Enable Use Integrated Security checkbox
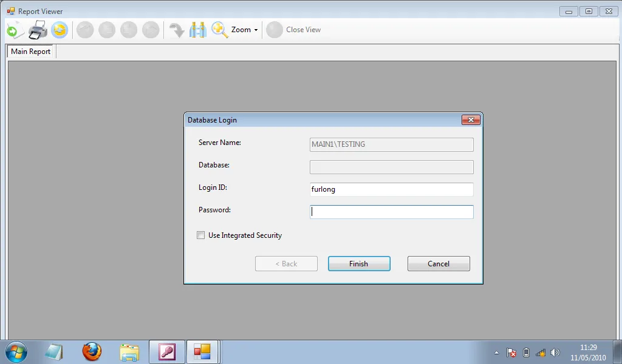Screen dimensions: 622x364 click(x=200, y=235)
